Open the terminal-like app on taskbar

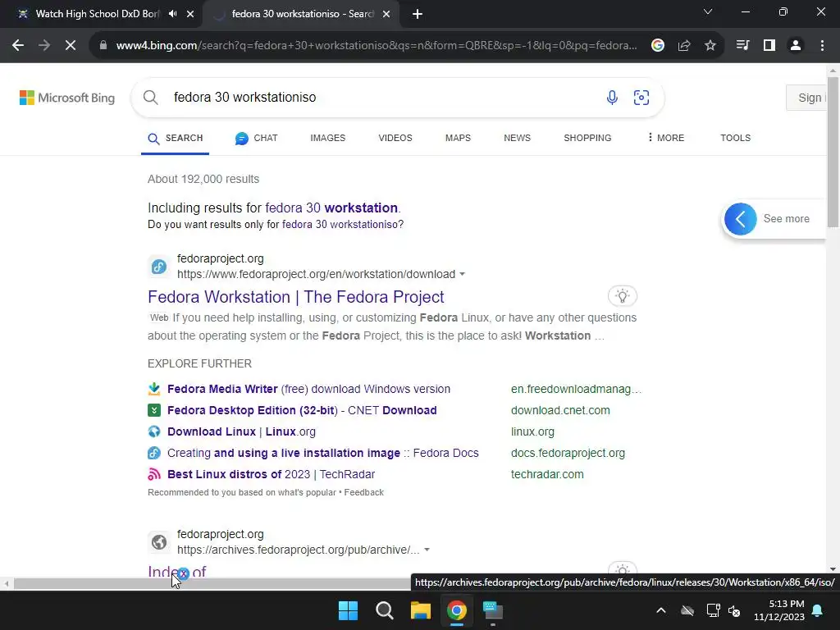[x=493, y=610]
